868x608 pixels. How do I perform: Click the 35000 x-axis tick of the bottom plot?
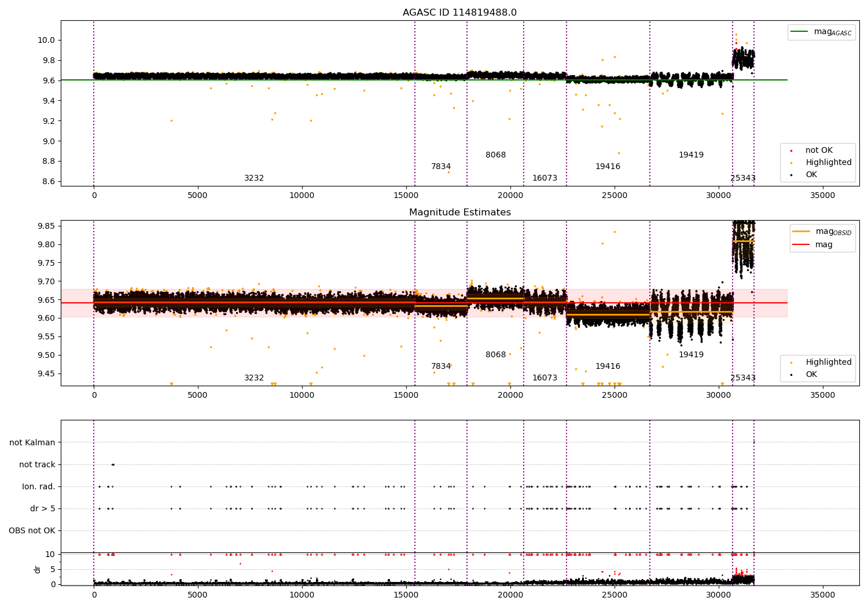822,595
